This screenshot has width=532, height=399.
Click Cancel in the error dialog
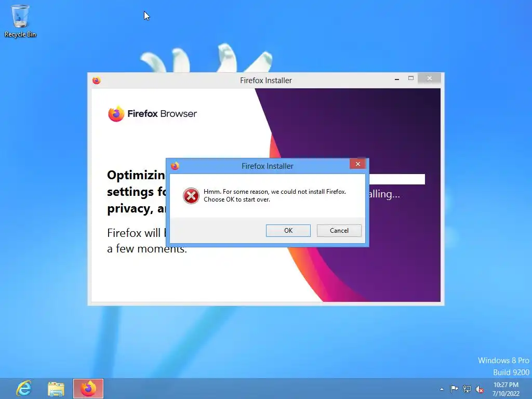(339, 230)
